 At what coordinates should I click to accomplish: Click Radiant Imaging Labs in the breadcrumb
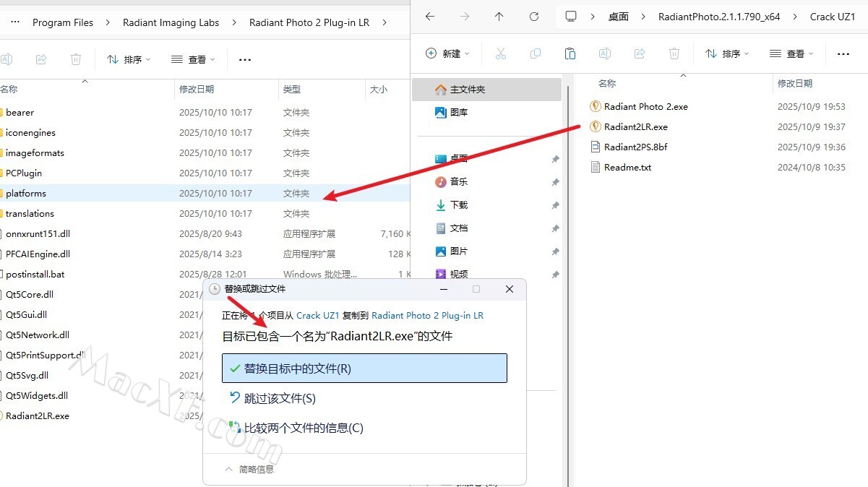pos(171,22)
